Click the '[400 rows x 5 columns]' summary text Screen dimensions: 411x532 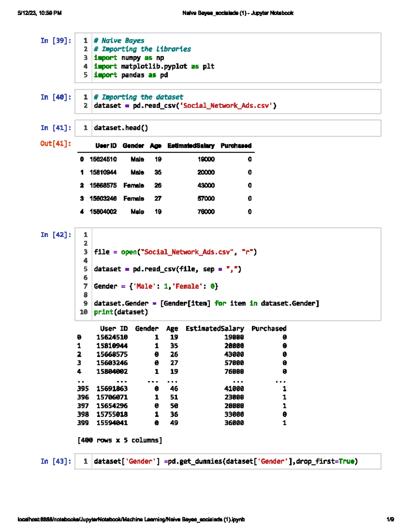coord(120,440)
